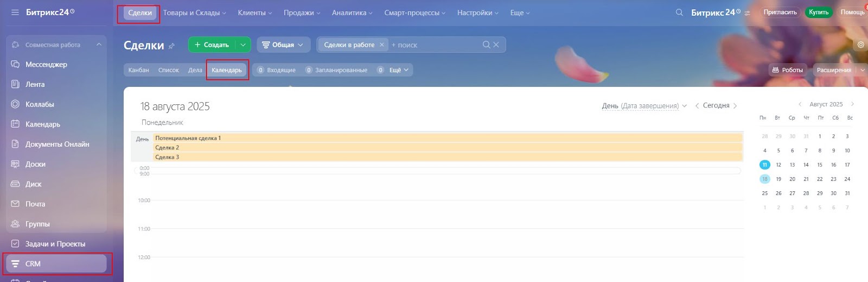Remove the Сделки в работе filter chip
The height and width of the screenshot is (282, 868).
coord(382,45)
